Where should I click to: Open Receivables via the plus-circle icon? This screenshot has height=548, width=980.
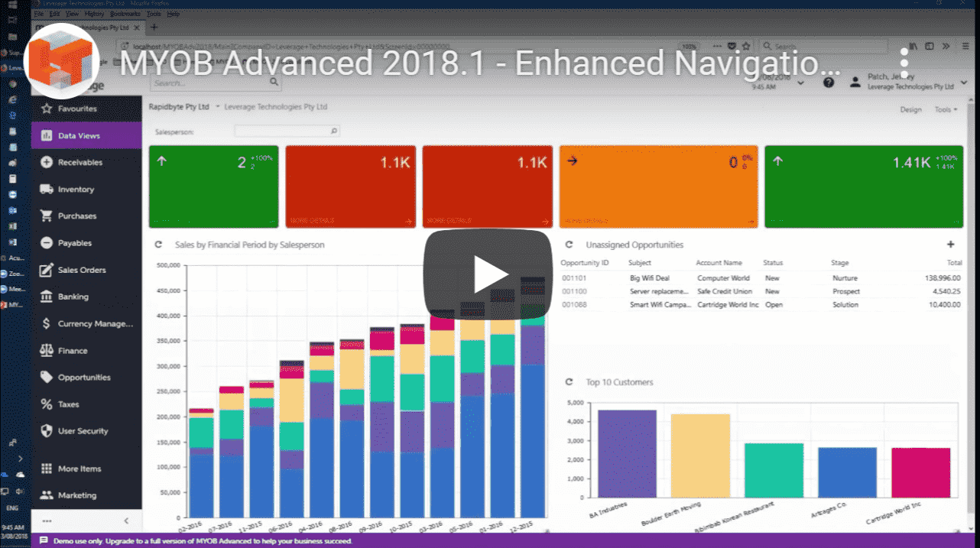point(46,162)
